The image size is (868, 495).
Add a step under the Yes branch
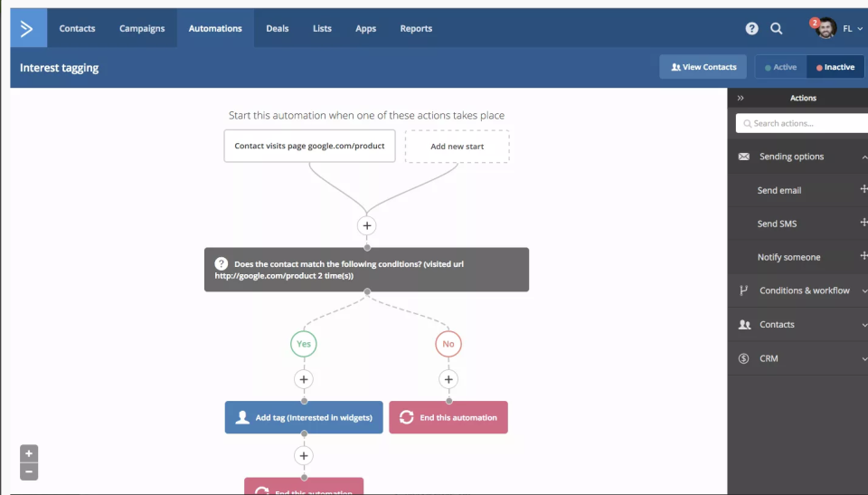pyautogui.click(x=304, y=379)
